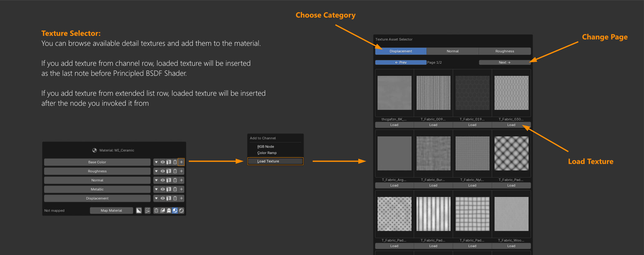Expand the Base Color dropdown arrow
This screenshot has width=644, height=255.
156,162
